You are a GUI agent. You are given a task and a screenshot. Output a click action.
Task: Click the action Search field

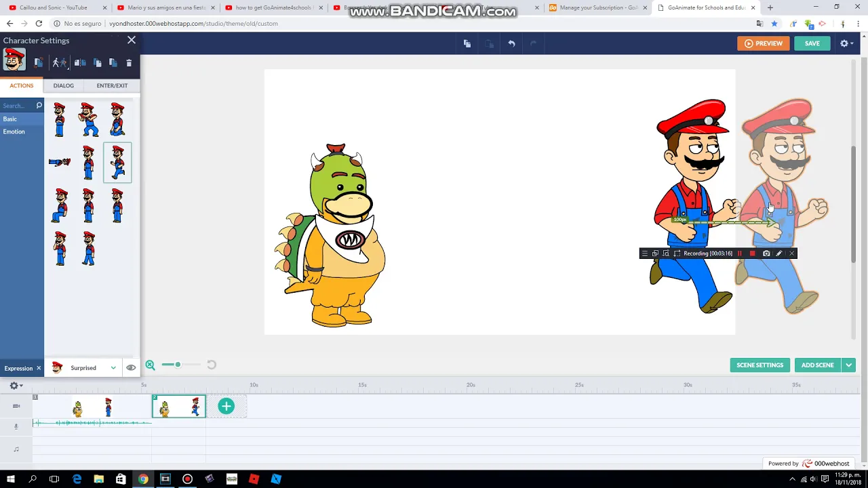pyautogui.click(x=17, y=106)
